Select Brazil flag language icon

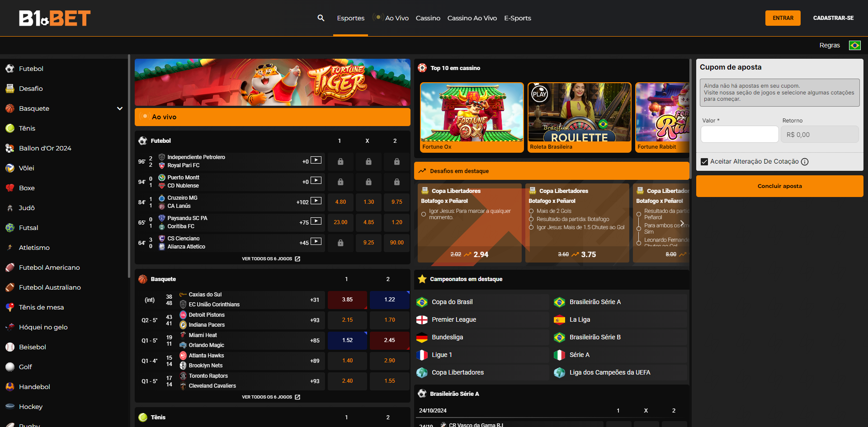[854, 45]
